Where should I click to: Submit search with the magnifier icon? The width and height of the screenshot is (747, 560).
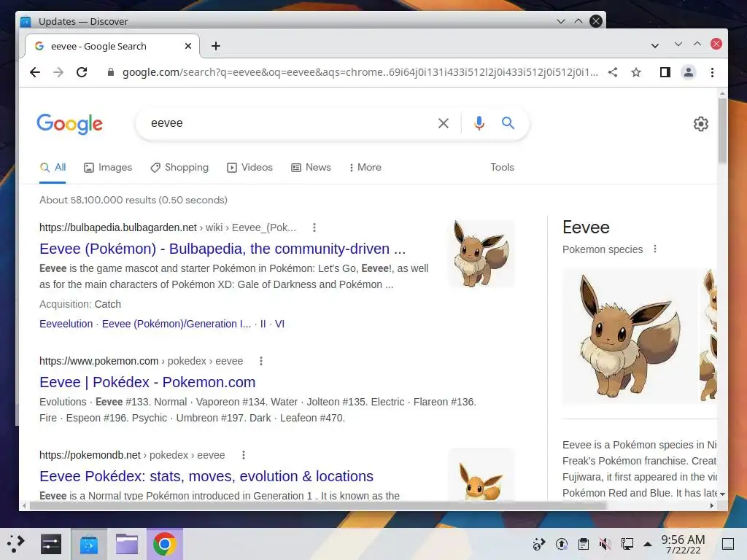point(508,123)
